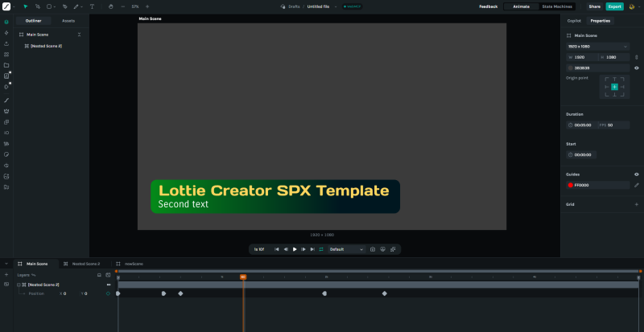
Task: Activate the Hand pan tool
Action: pos(110,6)
